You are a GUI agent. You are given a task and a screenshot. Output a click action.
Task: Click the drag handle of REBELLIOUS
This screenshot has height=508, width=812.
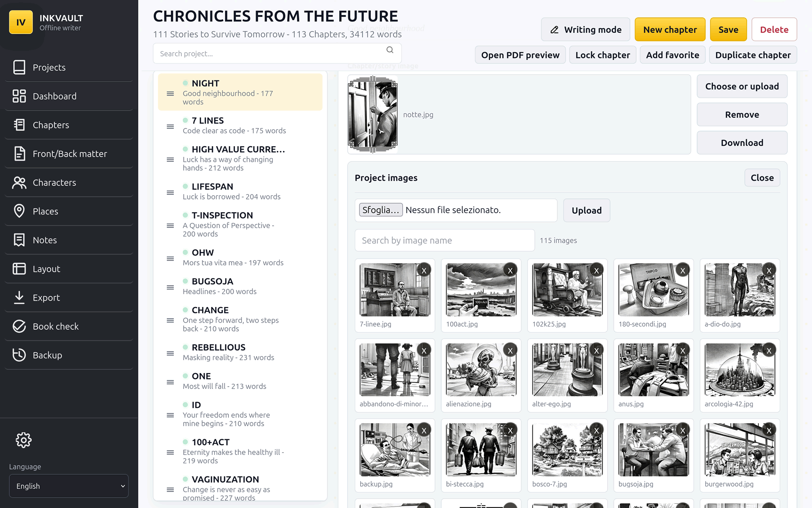[171, 353]
